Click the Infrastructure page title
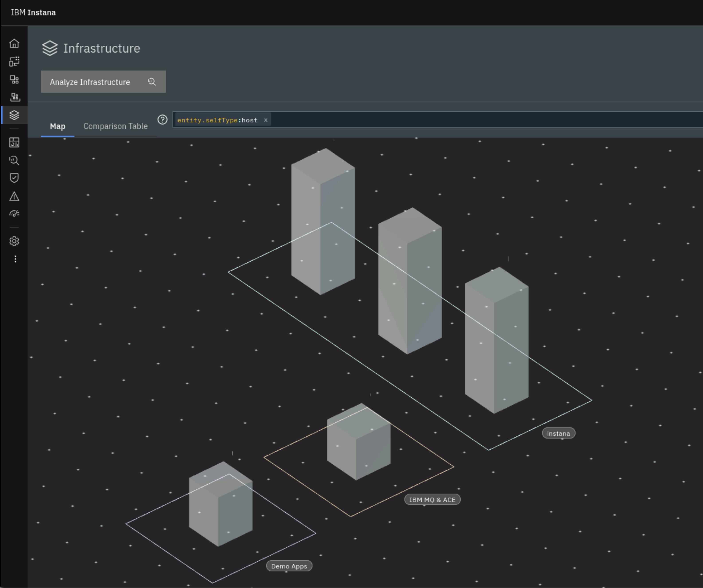 [x=102, y=48]
